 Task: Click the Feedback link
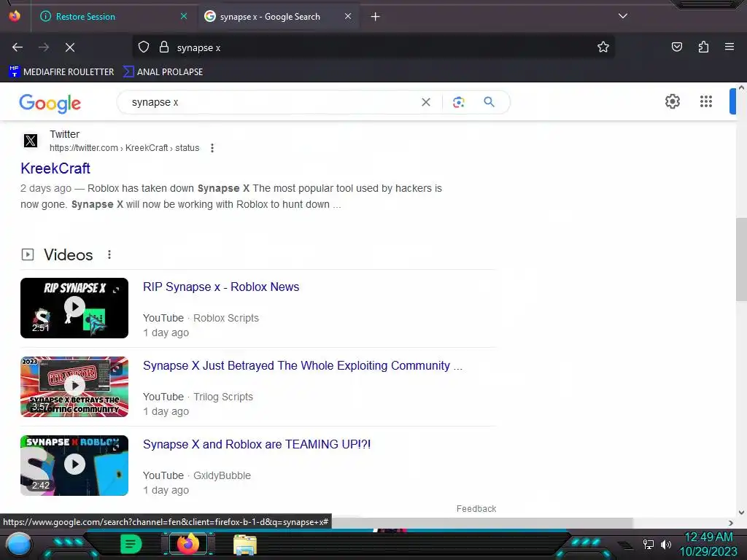coord(476,508)
